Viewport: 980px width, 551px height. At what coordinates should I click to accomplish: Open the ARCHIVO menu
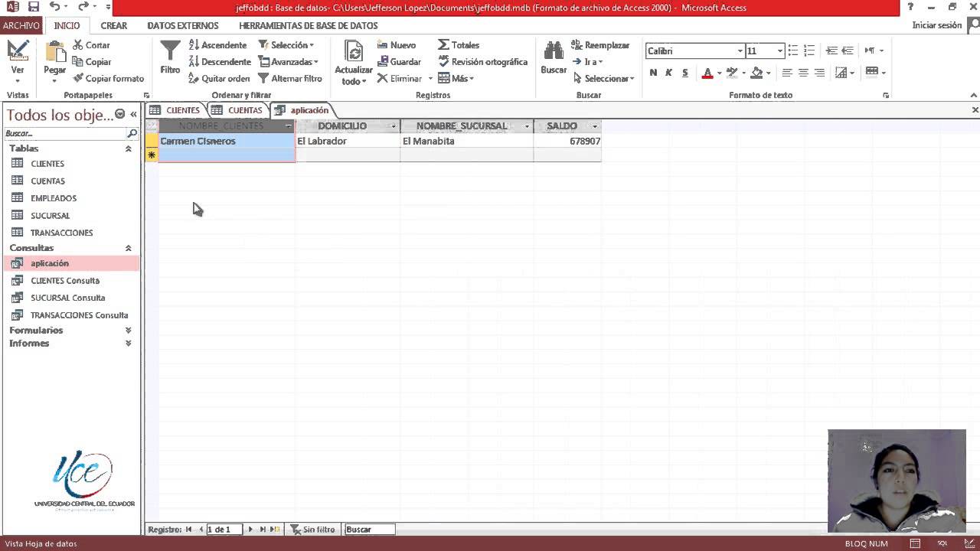(x=21, y=25)
